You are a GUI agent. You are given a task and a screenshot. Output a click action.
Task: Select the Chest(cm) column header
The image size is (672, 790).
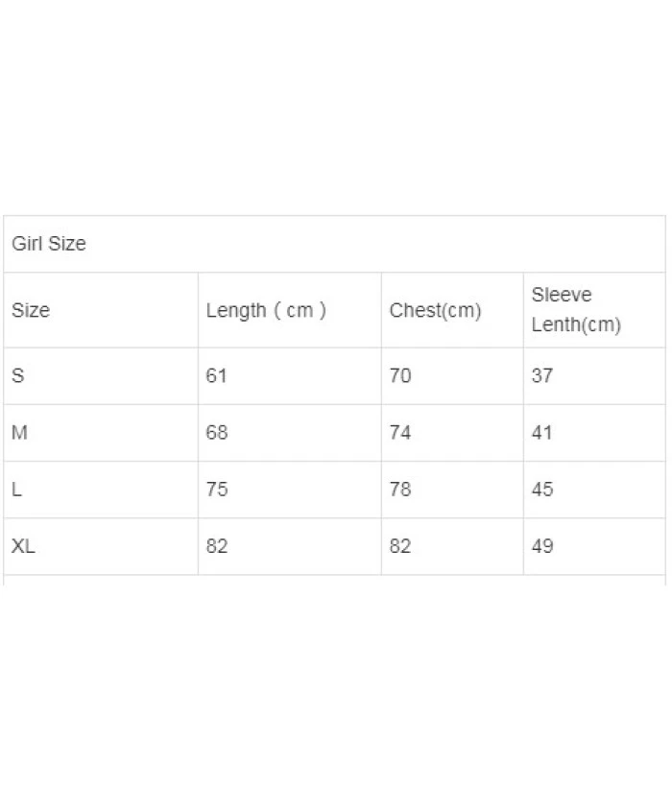[435, 310]
